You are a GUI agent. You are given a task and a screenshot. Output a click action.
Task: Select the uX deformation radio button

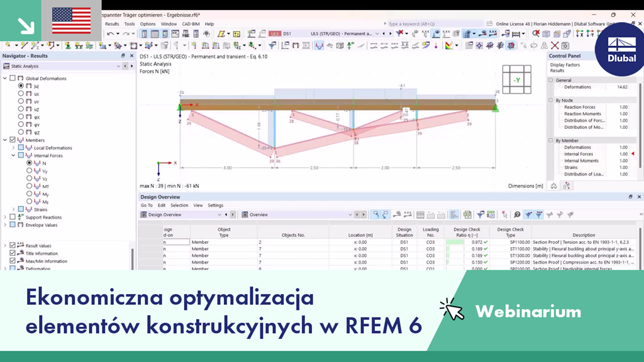21,94
